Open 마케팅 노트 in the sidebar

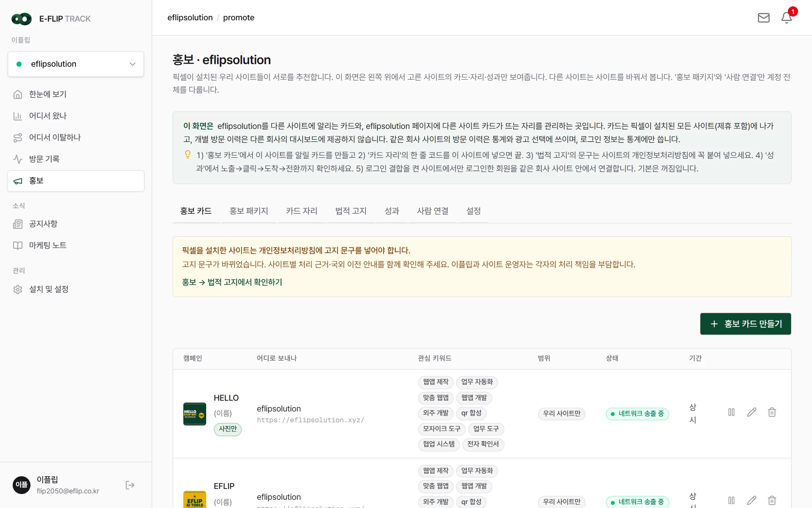(x=76, y=245)
